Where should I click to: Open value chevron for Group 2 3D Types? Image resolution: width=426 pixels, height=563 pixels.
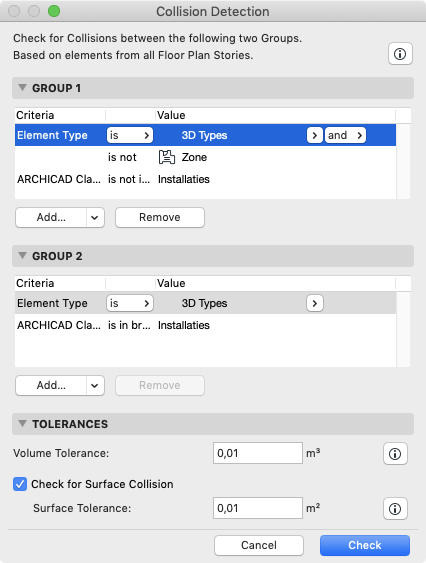coord(315,303)
